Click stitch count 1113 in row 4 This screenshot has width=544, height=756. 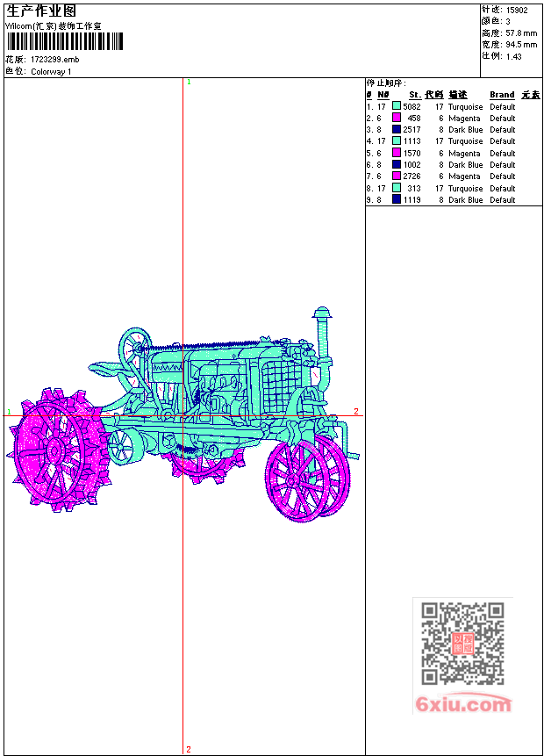coord(412,141)
